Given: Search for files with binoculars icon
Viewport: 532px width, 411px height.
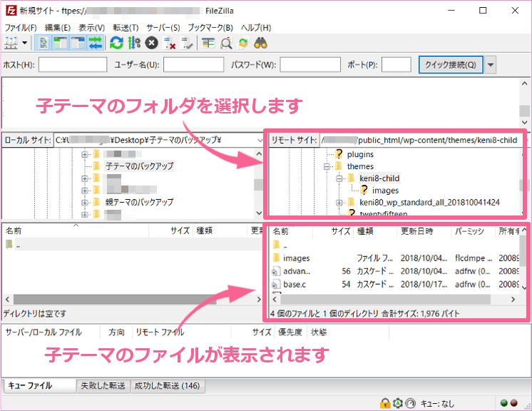Looking at the screenshot, I should [260, 43].
